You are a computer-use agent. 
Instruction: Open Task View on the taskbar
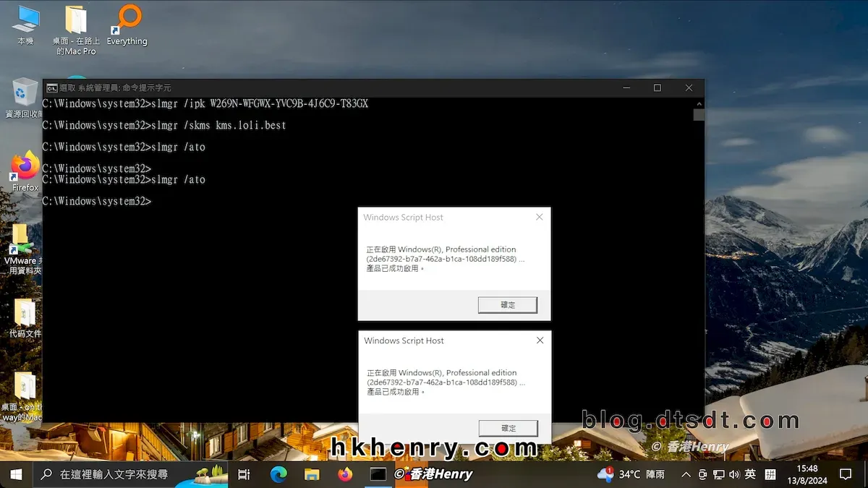[244, 474]
